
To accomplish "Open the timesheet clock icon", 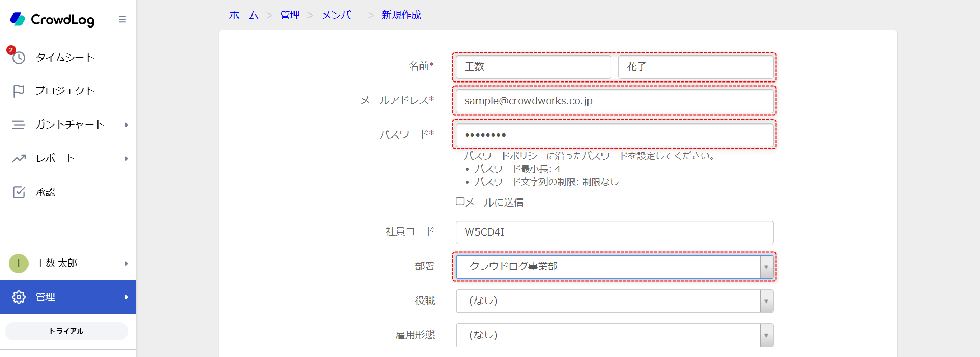I will coord(19,58).
